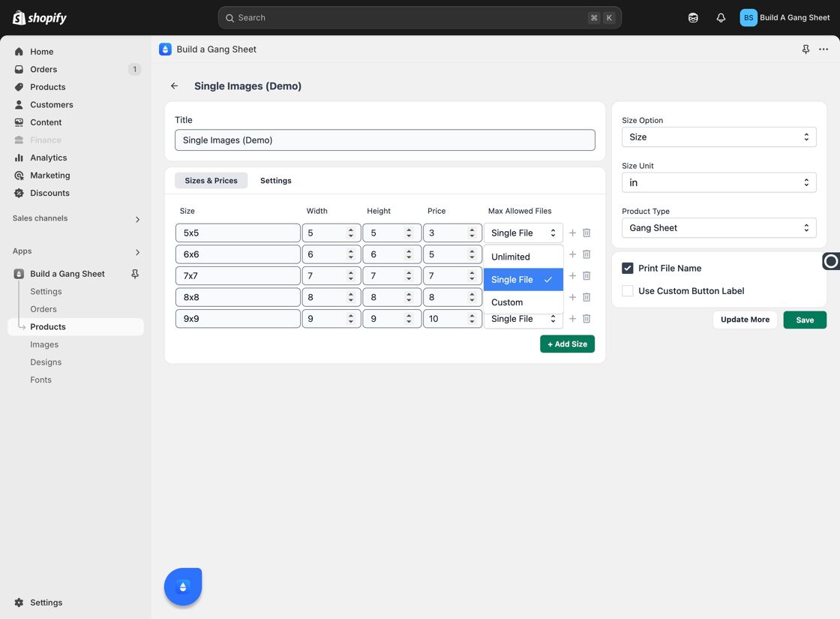Click the Orders badge showing 1
Image resolution: width=840 pixels, height=619 pixels.
134,69
